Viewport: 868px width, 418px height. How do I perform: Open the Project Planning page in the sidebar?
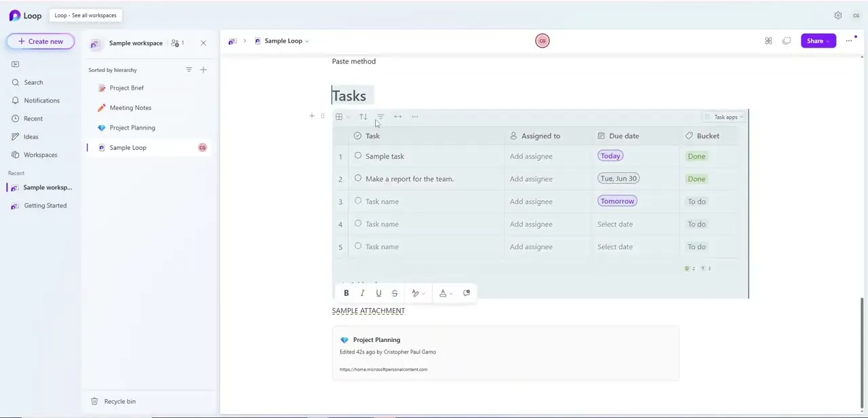(132, 128)
